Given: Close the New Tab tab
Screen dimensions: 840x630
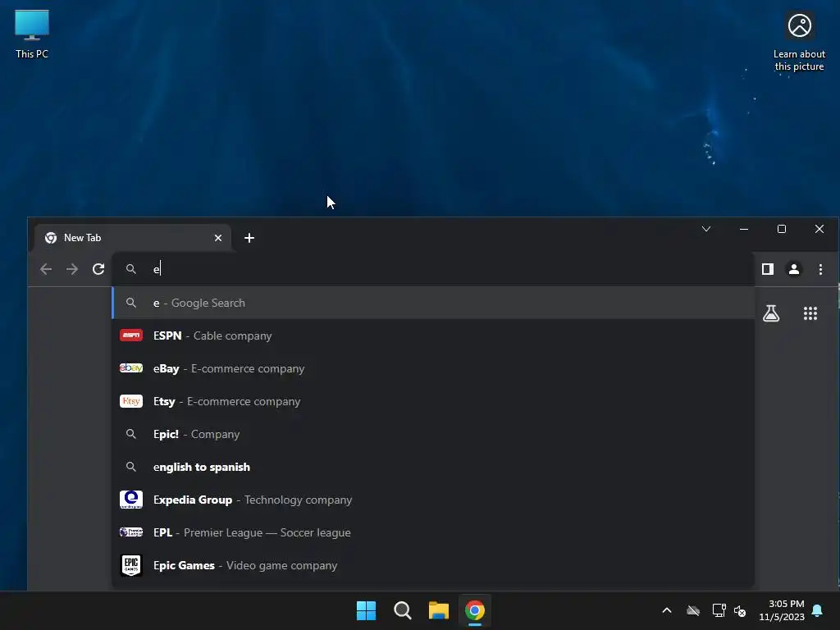Looking at the screenshot, I should 218,238.
